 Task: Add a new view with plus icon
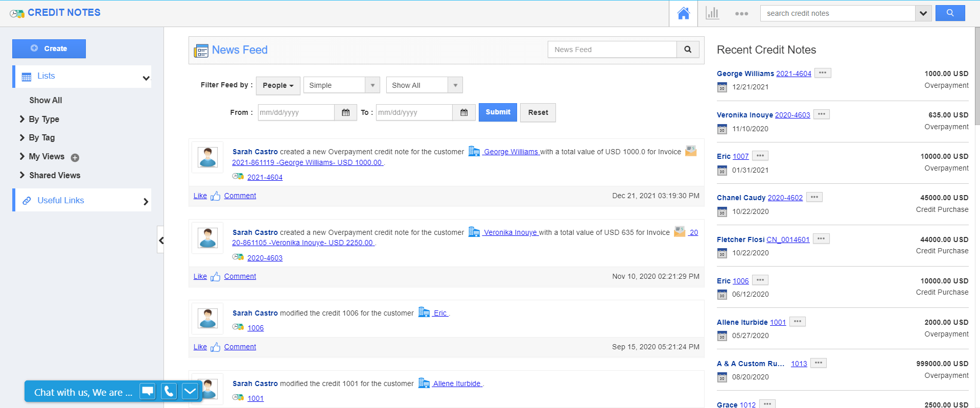[x=75, y=158]
